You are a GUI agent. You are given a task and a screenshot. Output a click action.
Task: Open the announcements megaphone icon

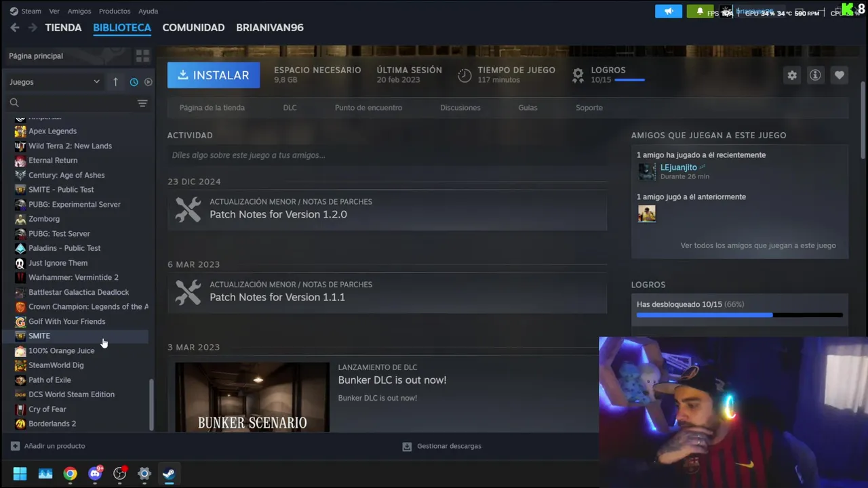point(669,12)
